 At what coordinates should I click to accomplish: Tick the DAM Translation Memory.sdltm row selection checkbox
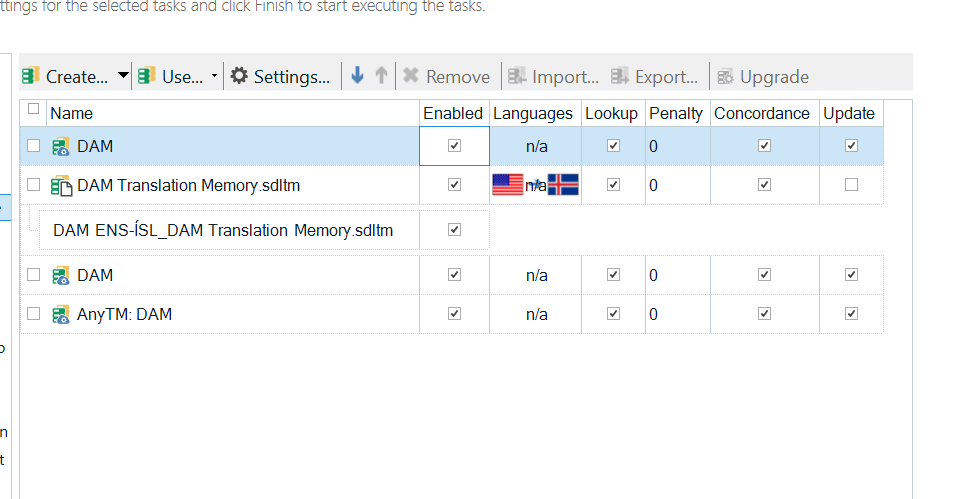(x=33, y=185)
